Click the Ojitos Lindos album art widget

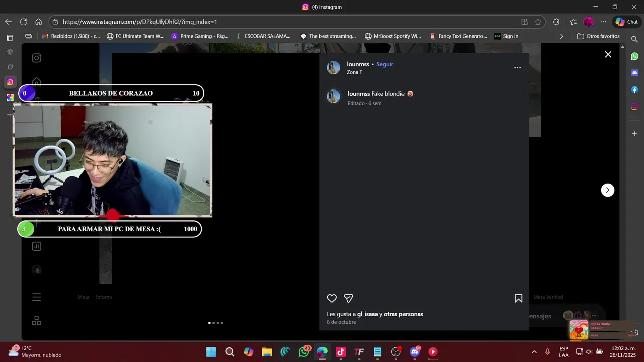point(579,330)
